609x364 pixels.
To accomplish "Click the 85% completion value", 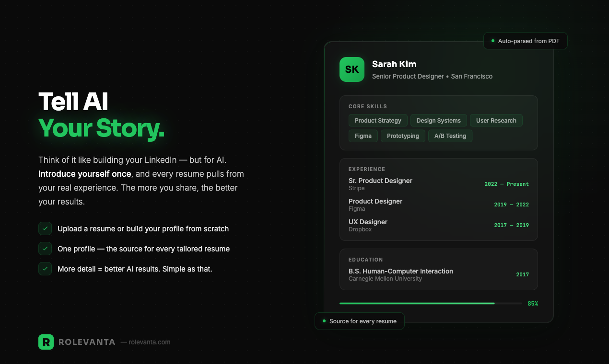I will [x=533, y=304].
